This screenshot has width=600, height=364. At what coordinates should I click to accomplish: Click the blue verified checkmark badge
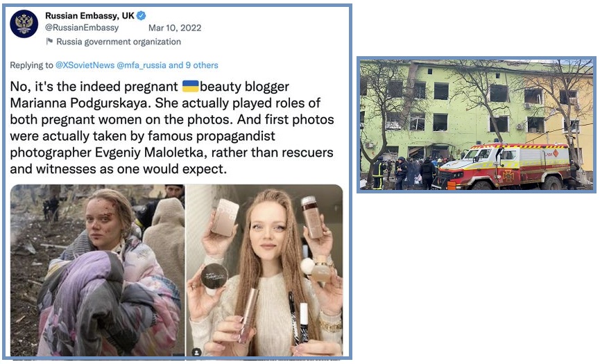click(142, 16)
